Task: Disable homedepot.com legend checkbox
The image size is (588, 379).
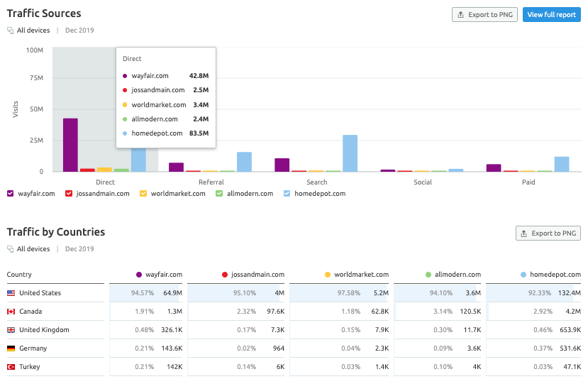Action: tap(287, 193)
